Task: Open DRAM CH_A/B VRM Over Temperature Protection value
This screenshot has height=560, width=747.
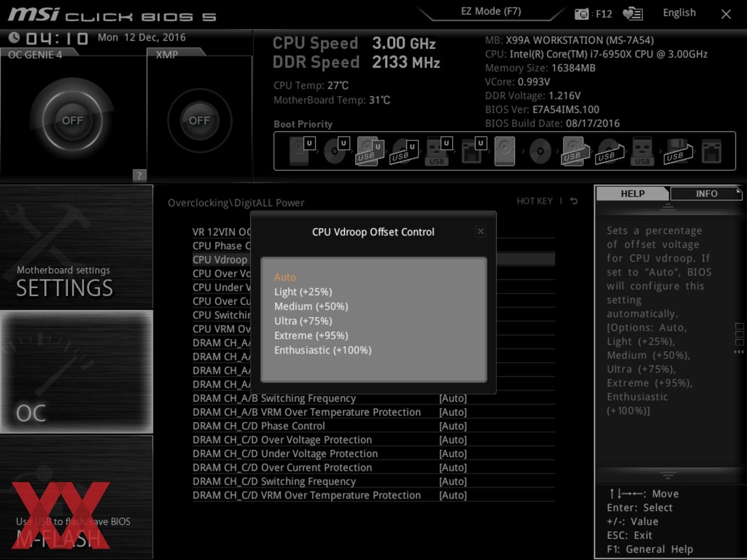Action: point(453,412)
